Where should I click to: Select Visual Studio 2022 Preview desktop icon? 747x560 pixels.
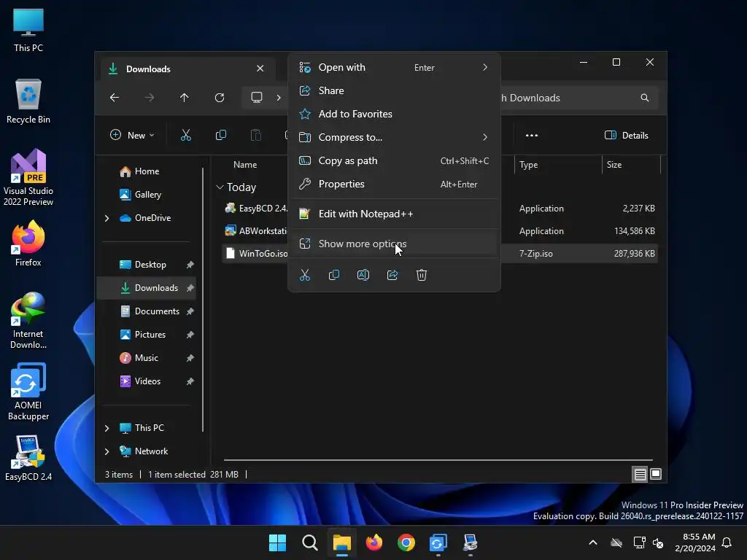tap(28, 177)
